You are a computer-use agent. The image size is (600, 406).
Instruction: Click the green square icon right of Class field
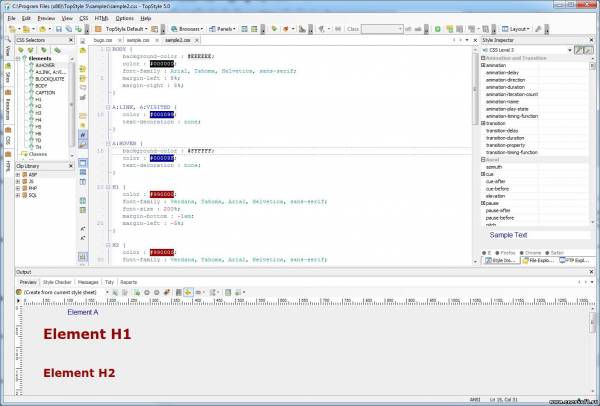(438, 29)
